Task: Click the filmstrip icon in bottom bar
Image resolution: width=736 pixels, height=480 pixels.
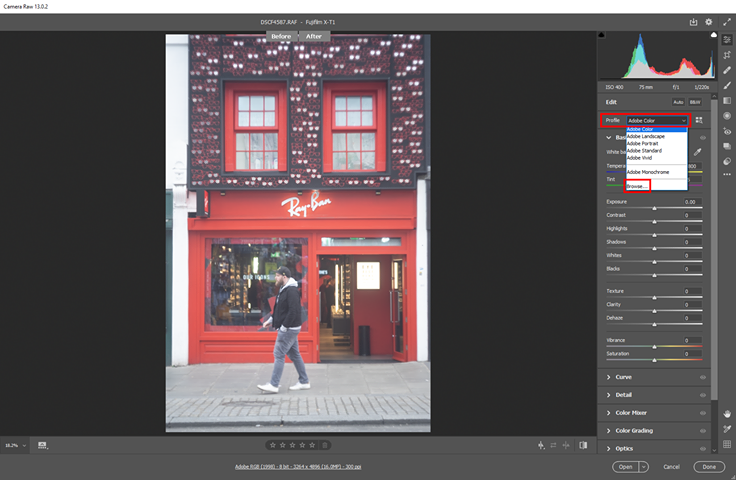Action: click(x=42, y=445)
